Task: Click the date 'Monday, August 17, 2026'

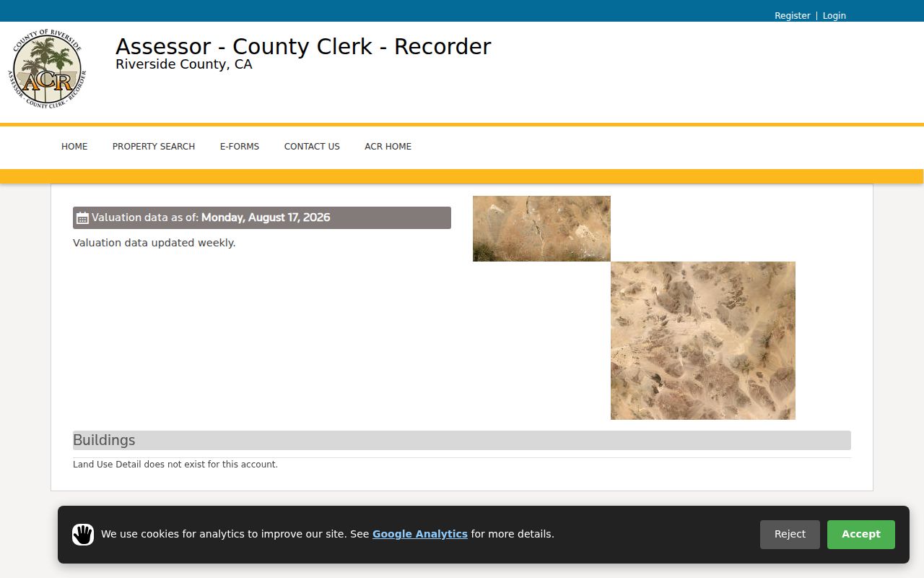Action: pyautogui.click(x=266, y=217)
